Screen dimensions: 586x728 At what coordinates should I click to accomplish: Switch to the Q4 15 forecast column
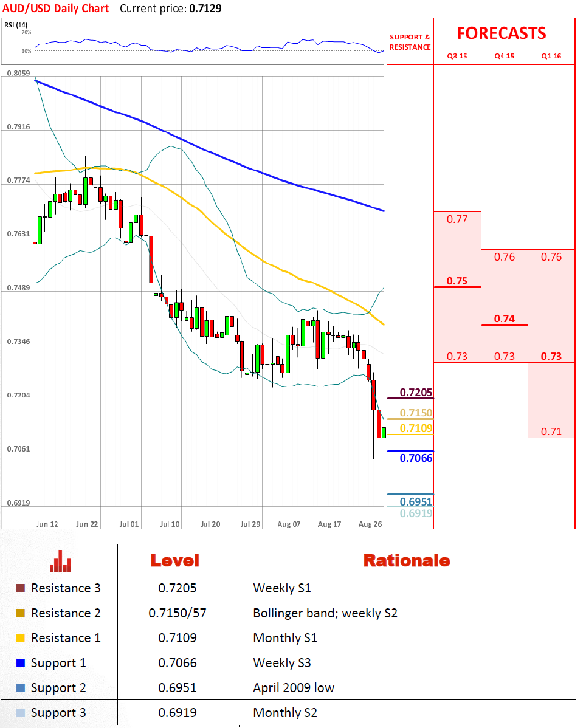[x=504, y=56]
